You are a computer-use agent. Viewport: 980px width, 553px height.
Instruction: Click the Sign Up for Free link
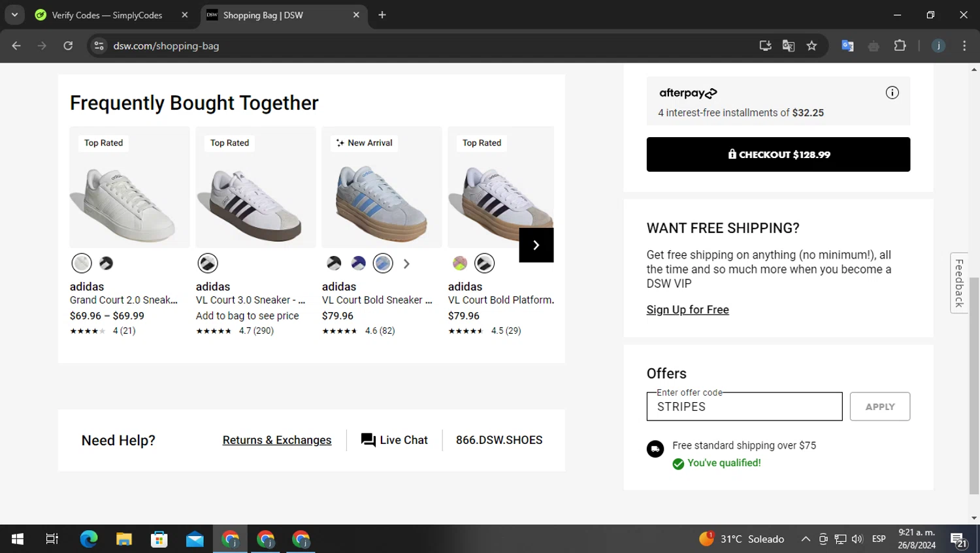(x=687, y=309)
